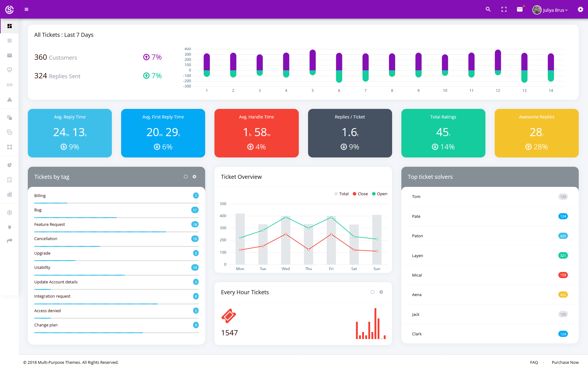
Task: Click the share arrow sidebar icon
Action: [x=10, y=241]
